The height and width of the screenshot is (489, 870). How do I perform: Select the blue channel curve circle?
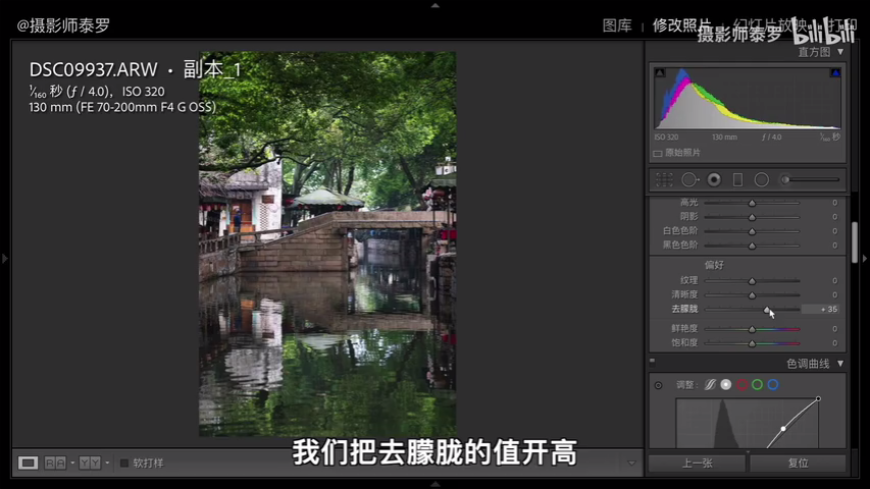pyautogui.click(x=773, y=385)
